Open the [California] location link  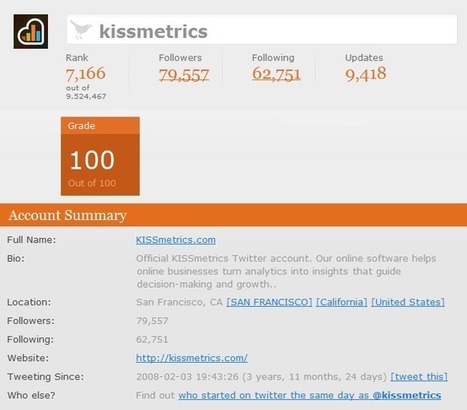coord(342,302)
